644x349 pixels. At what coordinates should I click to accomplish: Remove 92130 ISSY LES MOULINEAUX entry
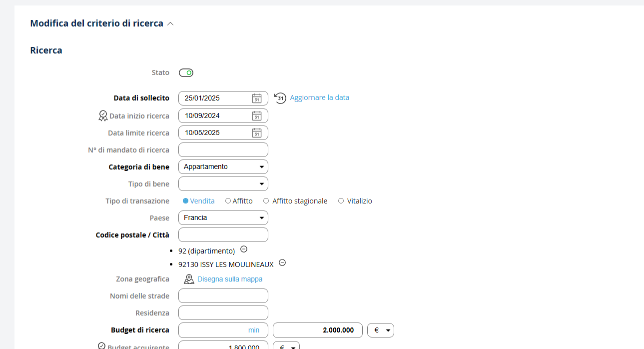tap(282, 262)
